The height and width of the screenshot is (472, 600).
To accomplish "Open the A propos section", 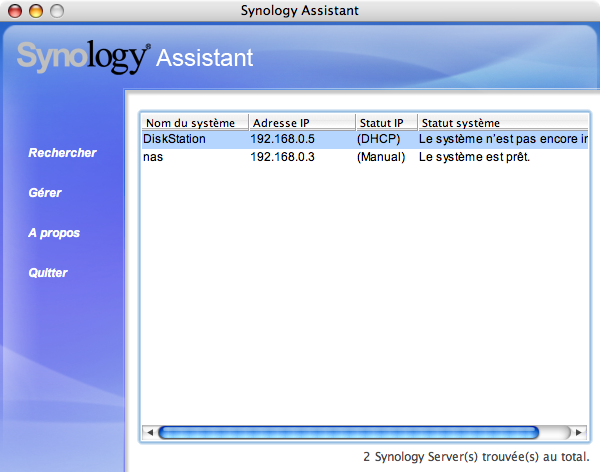I will point(54,233).
